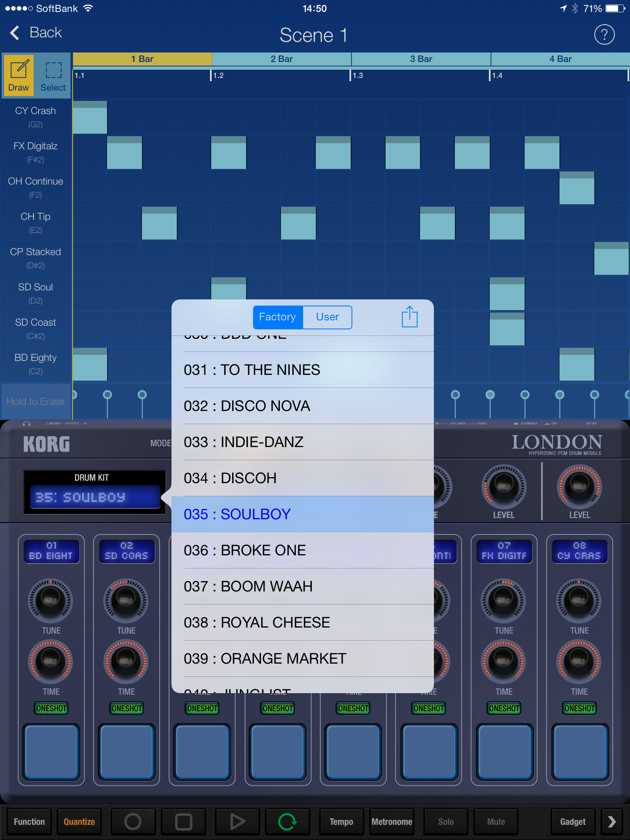Tap the FX Digitalz (F#2) row label

click(x=36, y=152)
